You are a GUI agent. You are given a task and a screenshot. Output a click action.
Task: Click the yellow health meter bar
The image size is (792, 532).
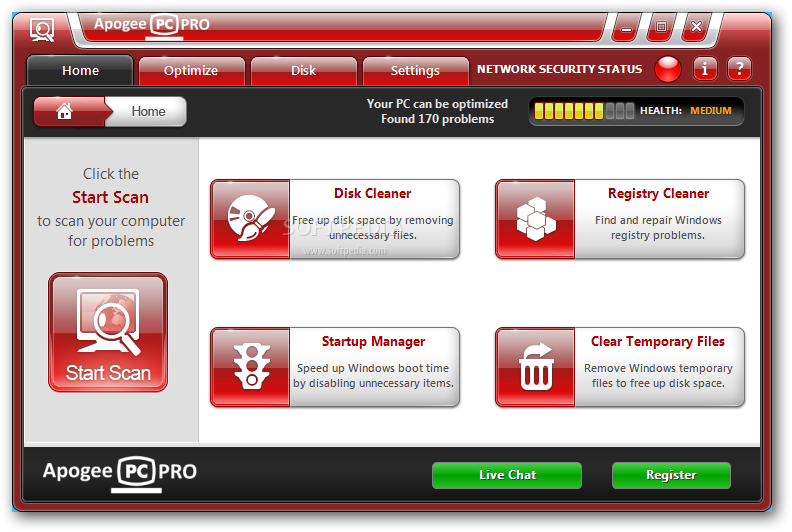point(584,111)
